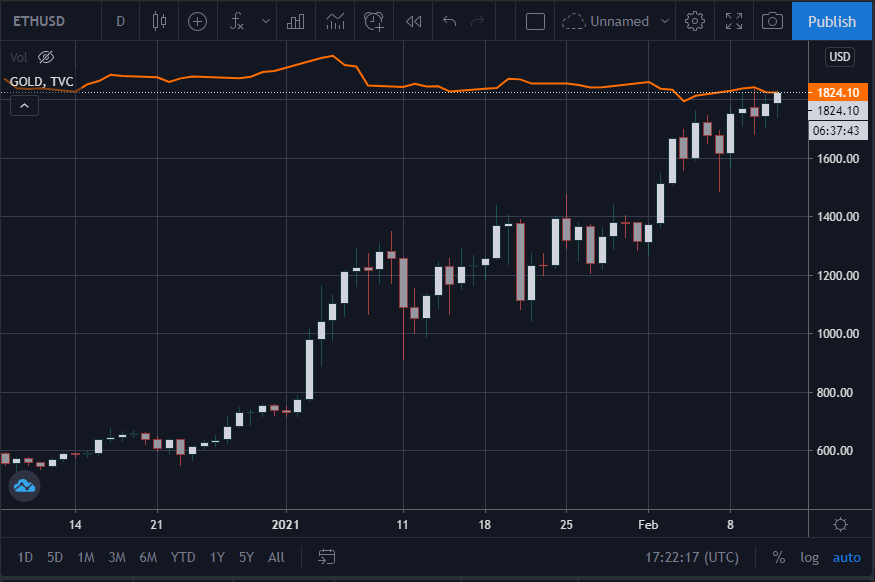Select the 2021 date axis label
The image size is (875, 582).
click(285, 525)
